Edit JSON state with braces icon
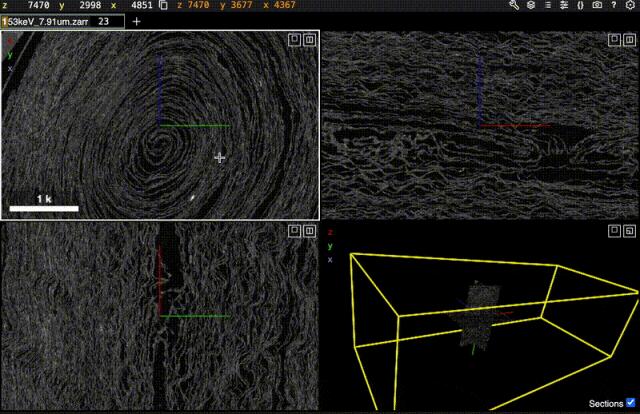640x414 pixels. pyautogui.click(x=580, y=5)
